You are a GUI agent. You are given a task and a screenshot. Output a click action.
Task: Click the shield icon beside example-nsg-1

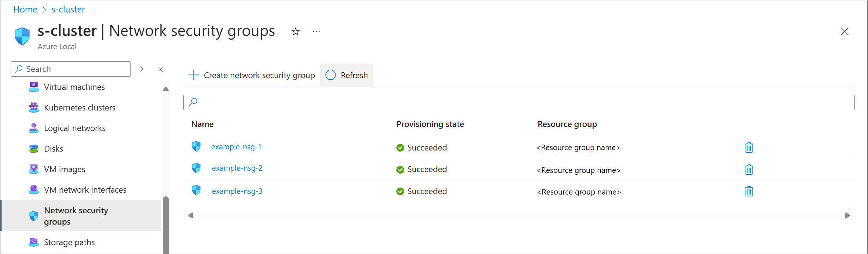pos(196,147)
